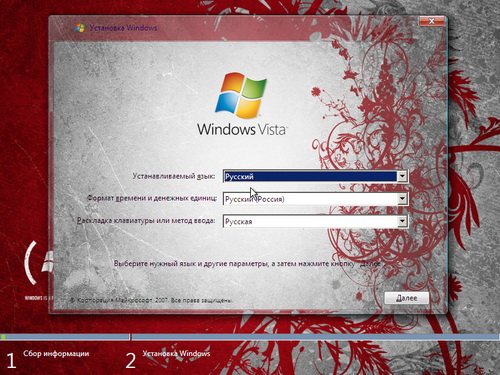
Task: Click the Корпорация Майкрософт copyright text
Action: click(151, 300)
